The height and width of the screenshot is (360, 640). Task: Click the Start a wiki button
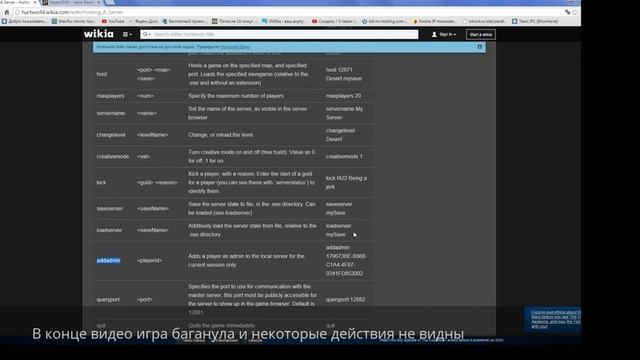480,34
